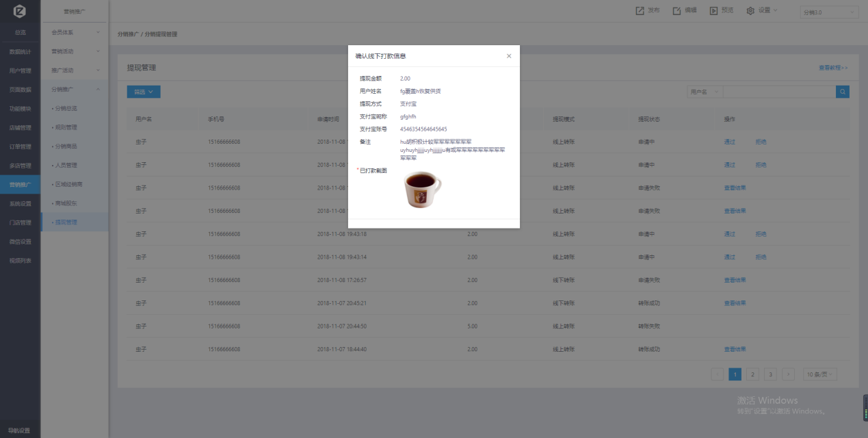Open the 分销3.0 version dropdown
868x438 pixels.
[829, 12]
